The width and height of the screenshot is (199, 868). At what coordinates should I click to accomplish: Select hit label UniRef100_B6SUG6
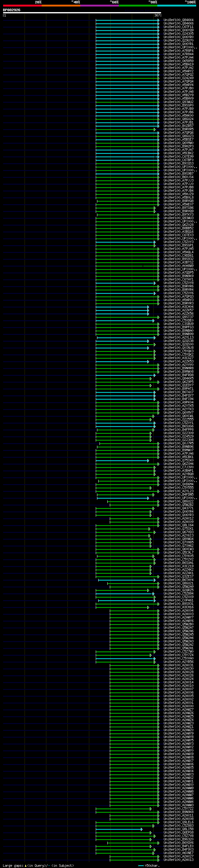click(178, 426)
